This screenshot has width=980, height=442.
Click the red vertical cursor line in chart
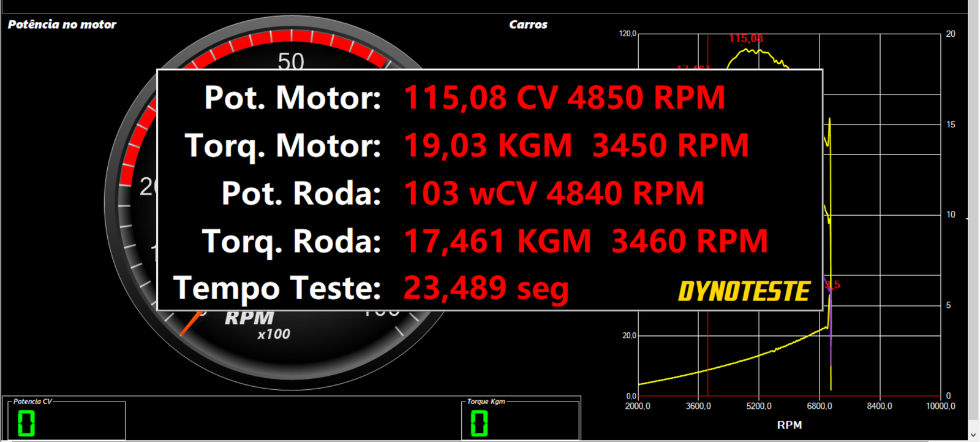click(708, 356)
